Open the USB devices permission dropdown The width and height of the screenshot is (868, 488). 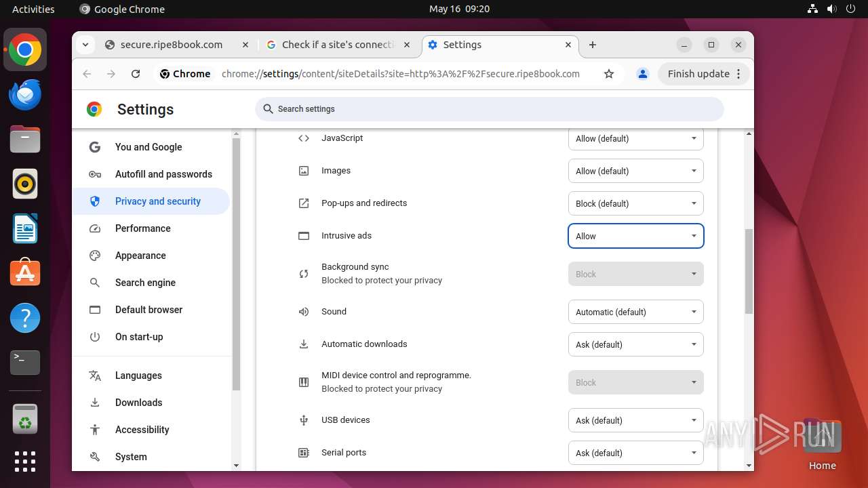[635, 420]
